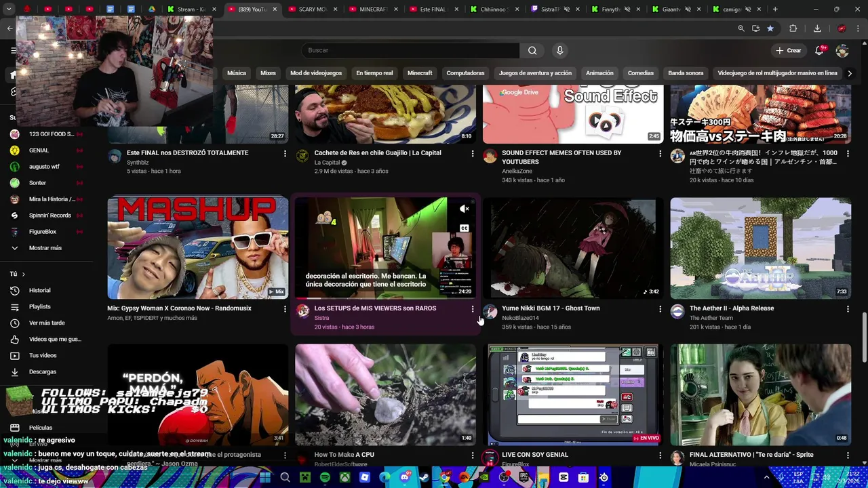Open Epic Games Launcher from the taskbar
Screen dimensions: 868x488
pyautogui.click(x=524, y=477)
